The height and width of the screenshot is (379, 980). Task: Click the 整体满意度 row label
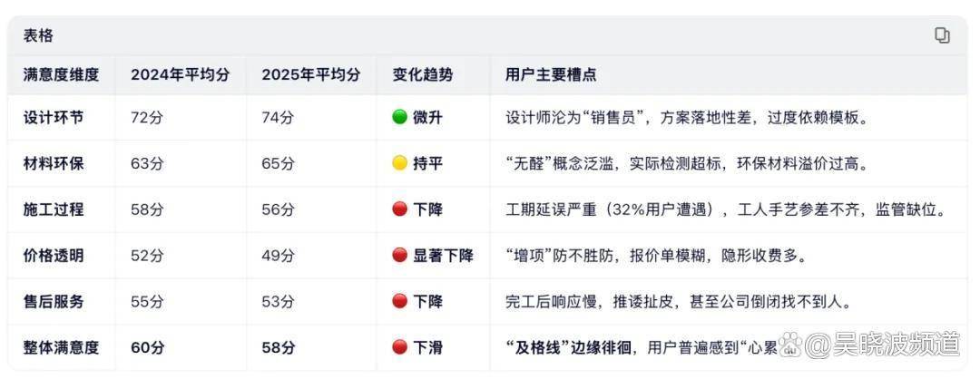61,347
